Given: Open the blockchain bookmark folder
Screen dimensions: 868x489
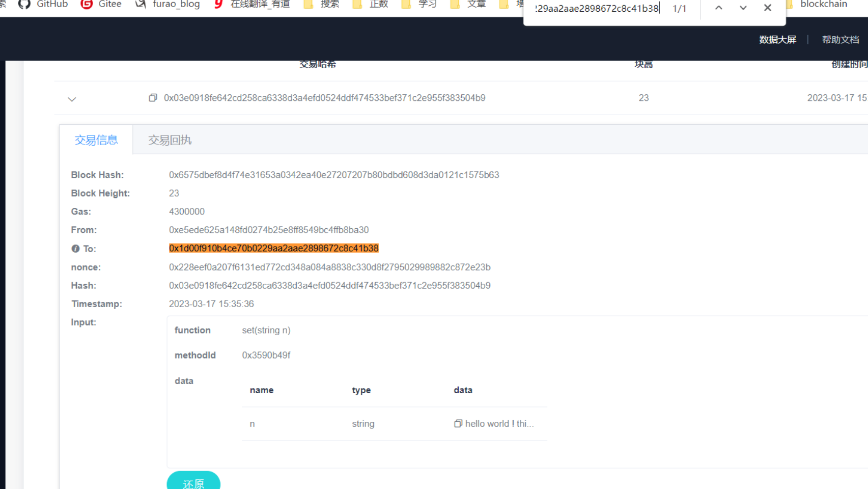Looking at the screenshot, I should coord(818,4).
